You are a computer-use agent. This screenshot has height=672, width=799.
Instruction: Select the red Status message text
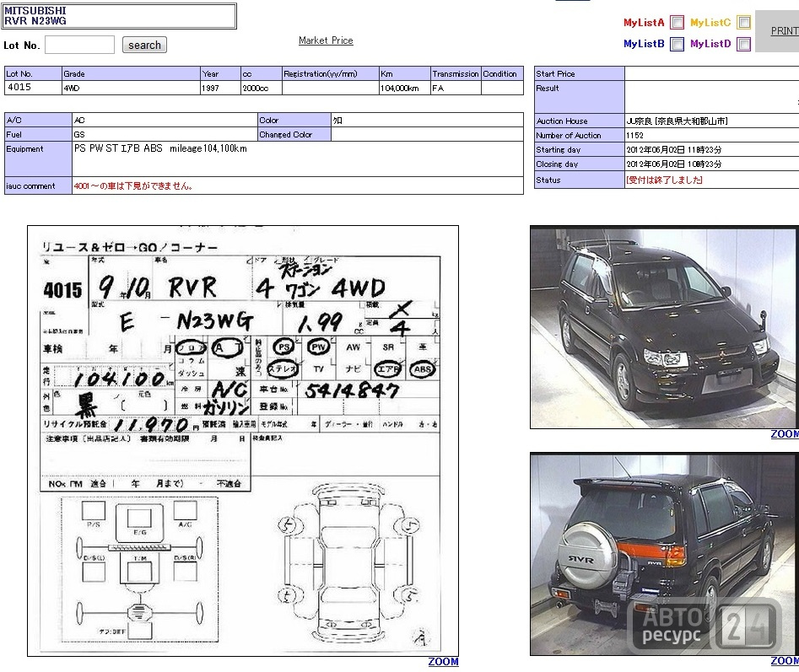664,180
